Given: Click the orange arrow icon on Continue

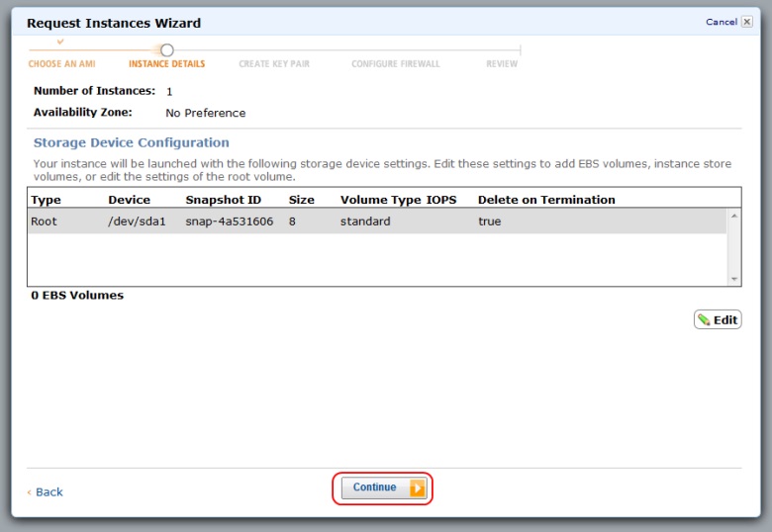Looking at the screenshot, I should pos(418,488).
